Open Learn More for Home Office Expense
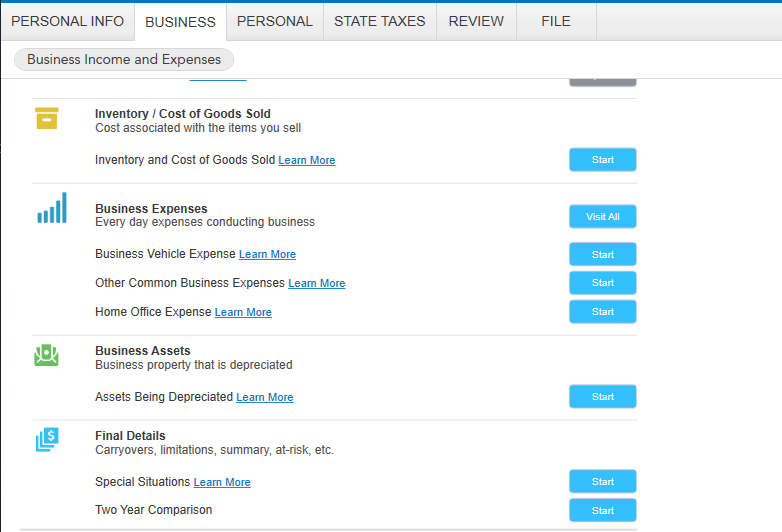The width and height of the screenshot is (782, 532). (x=243, y=313)
